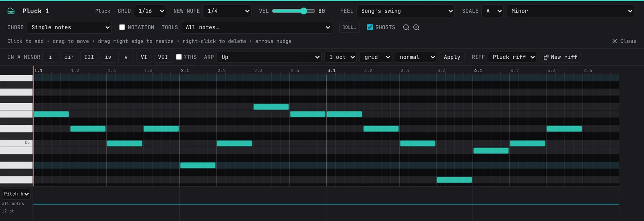Create a New riff
This screenshot has height=221, width=644.
[x=560, y=57]
